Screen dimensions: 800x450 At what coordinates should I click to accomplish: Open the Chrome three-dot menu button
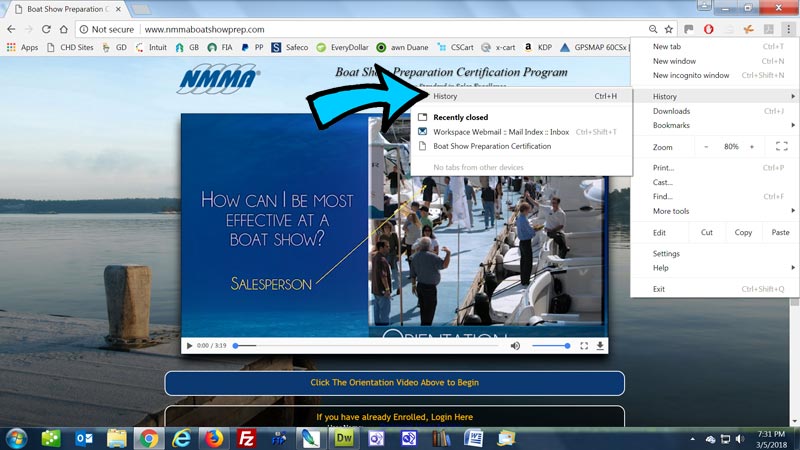click(788, 29)
